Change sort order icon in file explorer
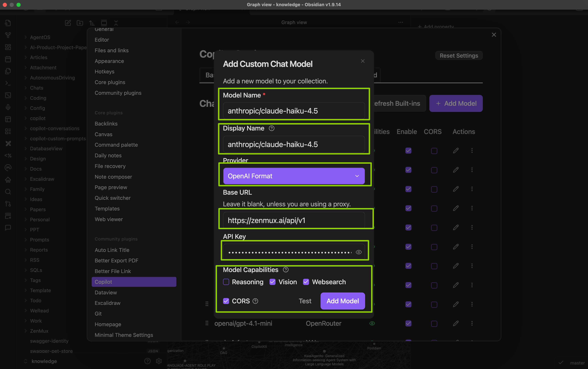Image resolution: width=588 pixels, height=369 pixels. click(x=92, y=23)
